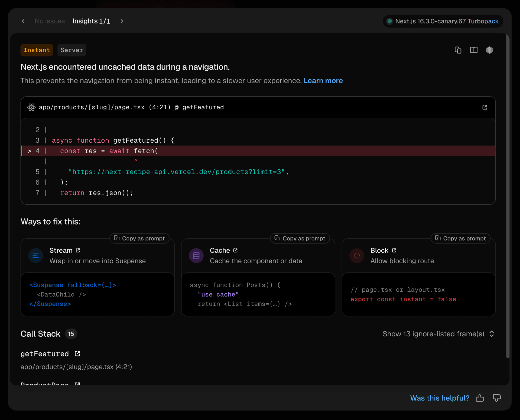Open page.tsx (4:21) @ getFeatured file path in editor
Viewport: 520px width, 420px height.
131,107
